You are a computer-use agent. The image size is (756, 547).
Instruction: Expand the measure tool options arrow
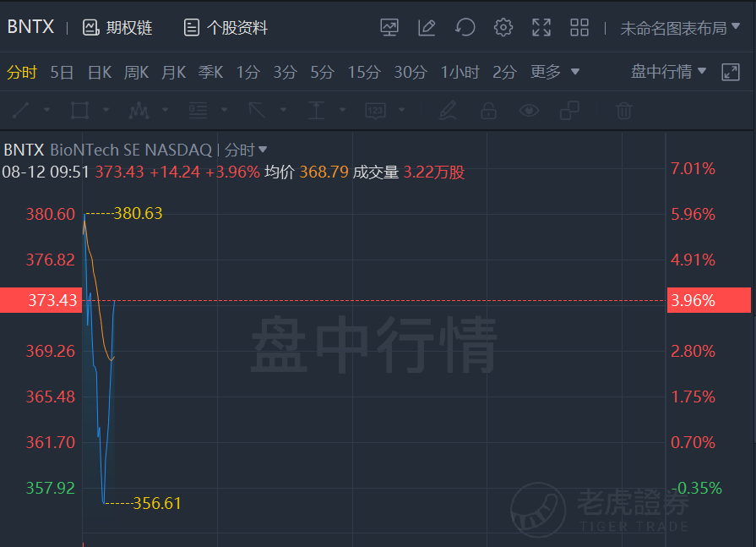pos(343,110)
